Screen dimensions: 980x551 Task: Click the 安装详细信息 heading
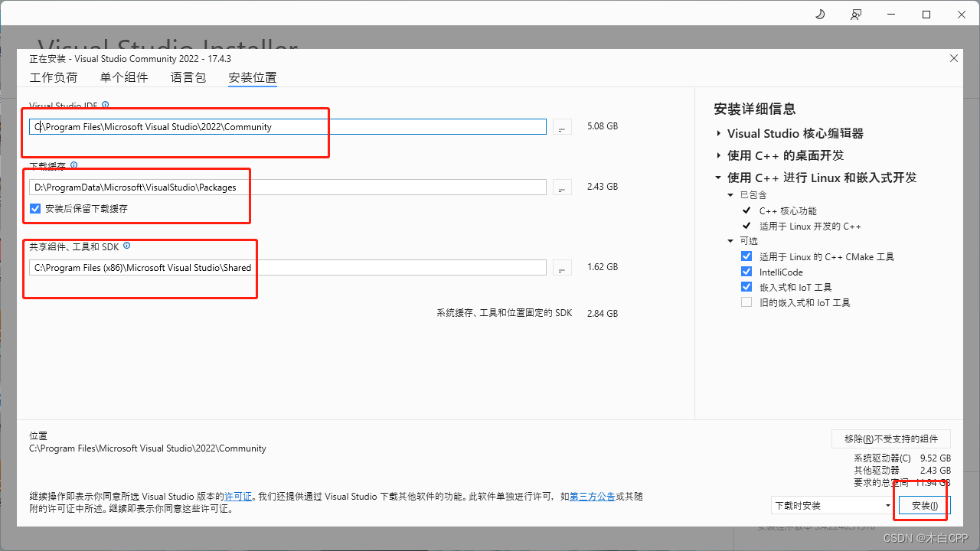click(754, 109)
